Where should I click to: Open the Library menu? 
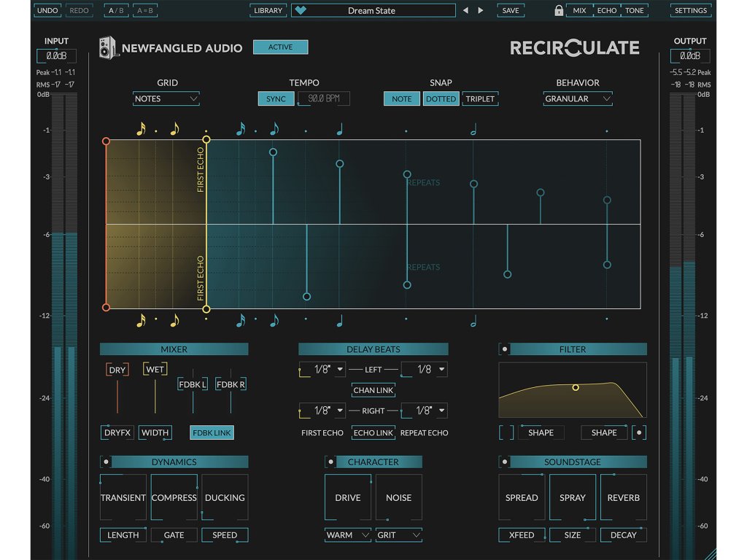pyautogui.click(x=268, y=11)
